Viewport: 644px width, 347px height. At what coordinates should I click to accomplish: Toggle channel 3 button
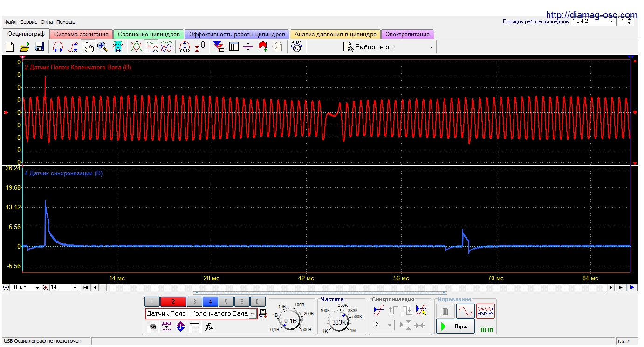point(194,302)
